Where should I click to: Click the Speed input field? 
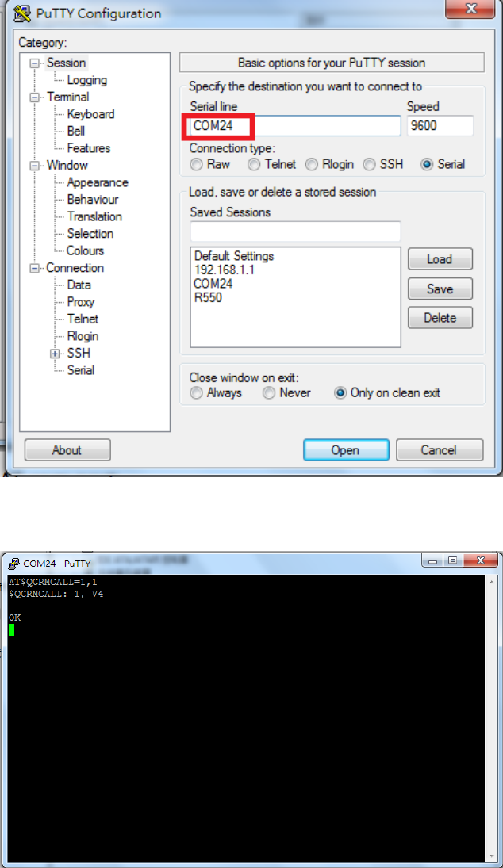440,126
